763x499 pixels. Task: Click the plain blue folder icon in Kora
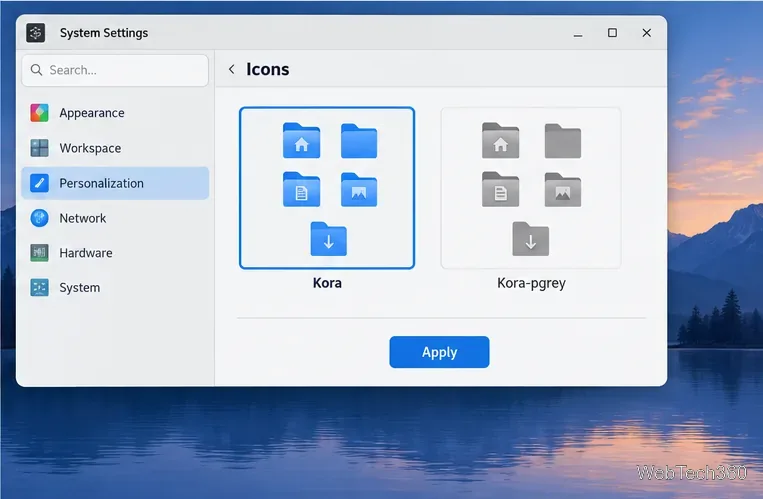(x=359, y=141)
